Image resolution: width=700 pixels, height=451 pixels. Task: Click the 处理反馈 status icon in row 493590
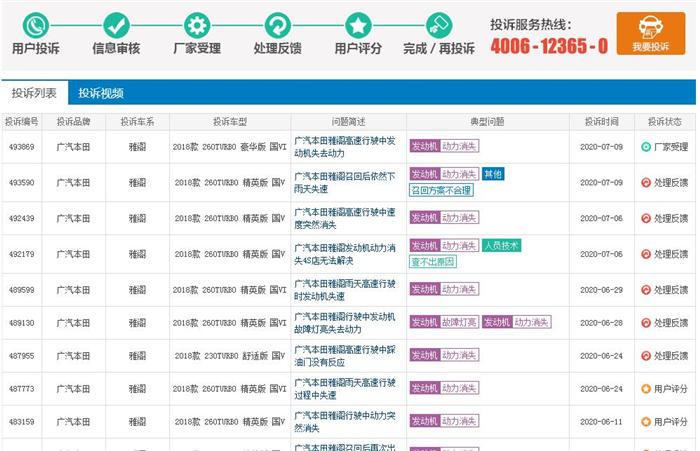click(646, 182)
